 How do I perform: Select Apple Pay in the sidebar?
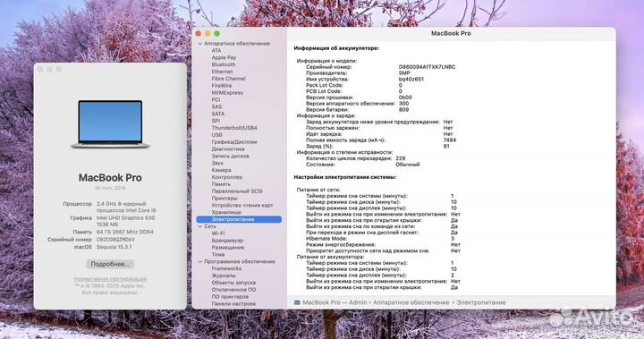(x=224, y=57)
